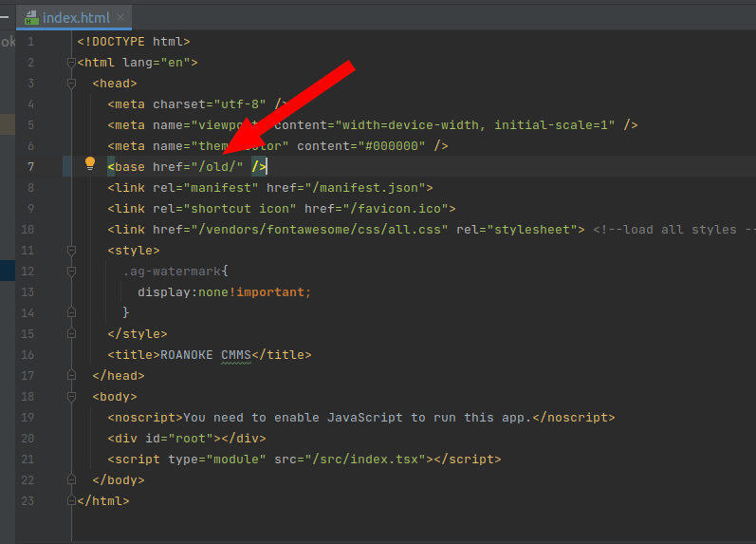756x544 pixels.
Task: Click rel="manifest" attribute
Action: 206,188
